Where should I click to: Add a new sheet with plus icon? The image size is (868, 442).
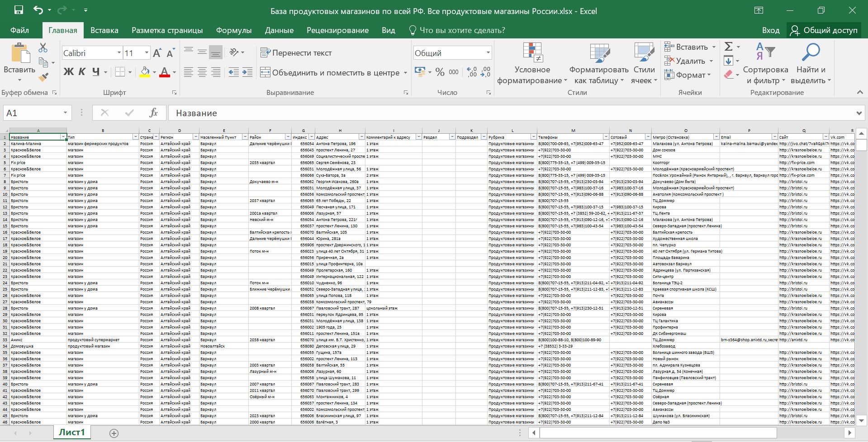114,433
